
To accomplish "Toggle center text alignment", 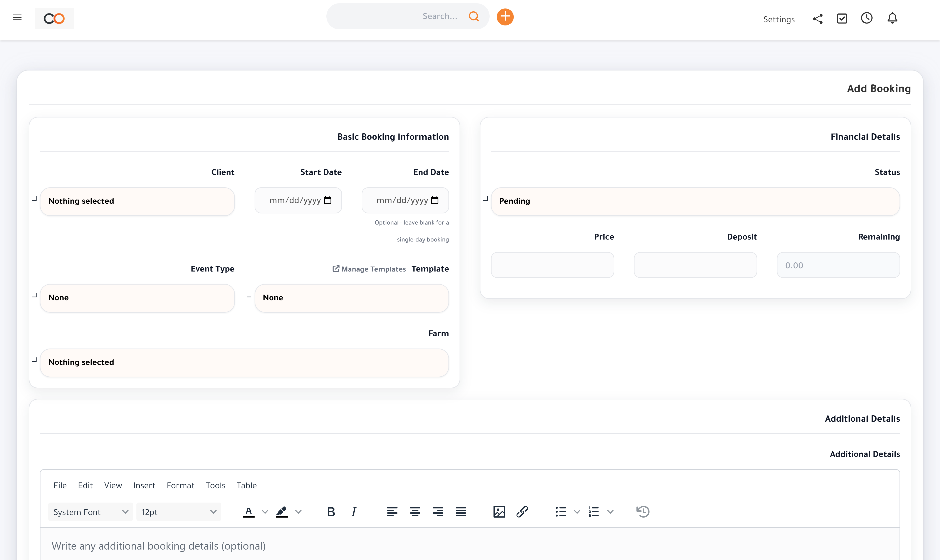I will point(415,512).
